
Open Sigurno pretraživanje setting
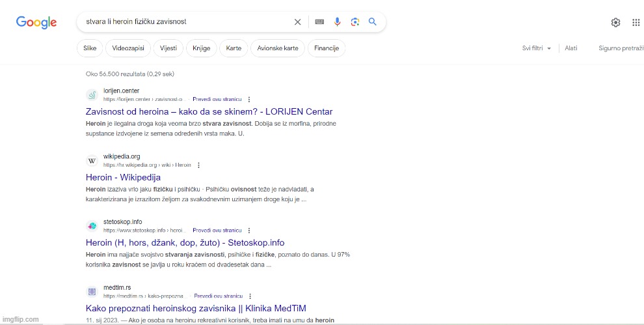(621, 48)
